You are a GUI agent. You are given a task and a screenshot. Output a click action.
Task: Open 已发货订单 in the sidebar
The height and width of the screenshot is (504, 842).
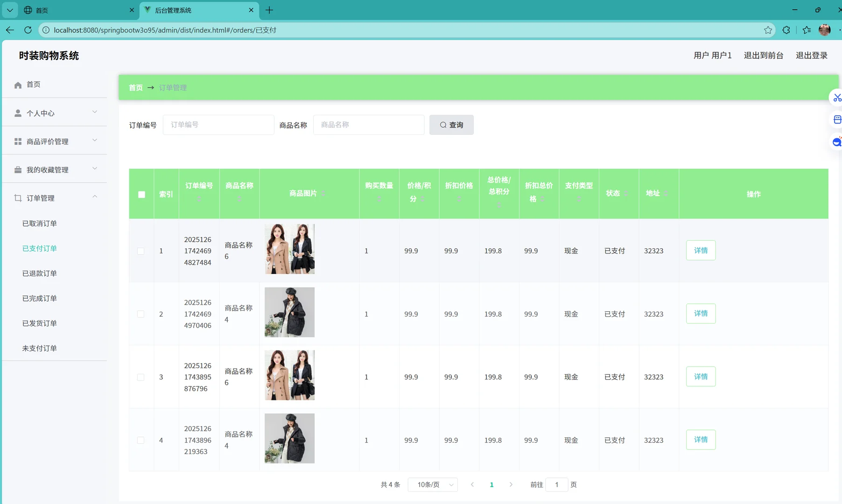40,323
